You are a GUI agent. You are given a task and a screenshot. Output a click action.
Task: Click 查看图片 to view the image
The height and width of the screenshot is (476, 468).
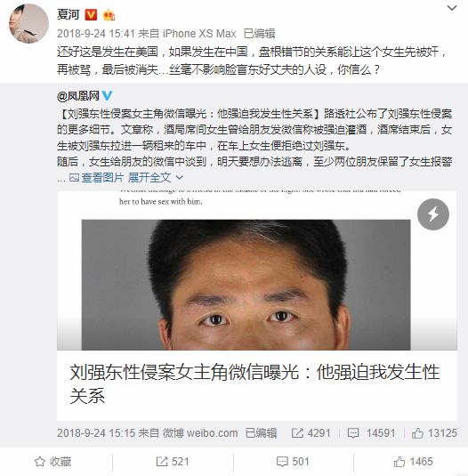(x=97, y=177)
